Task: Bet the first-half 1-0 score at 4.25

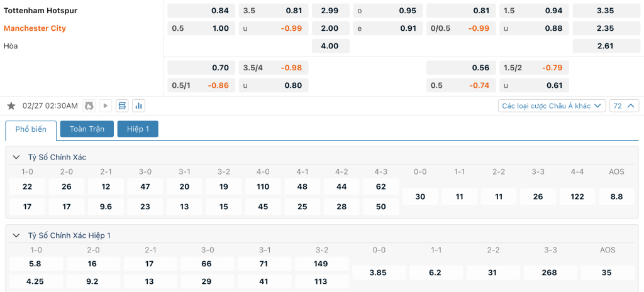Action: pyautogui.click(x=36, y=281)
